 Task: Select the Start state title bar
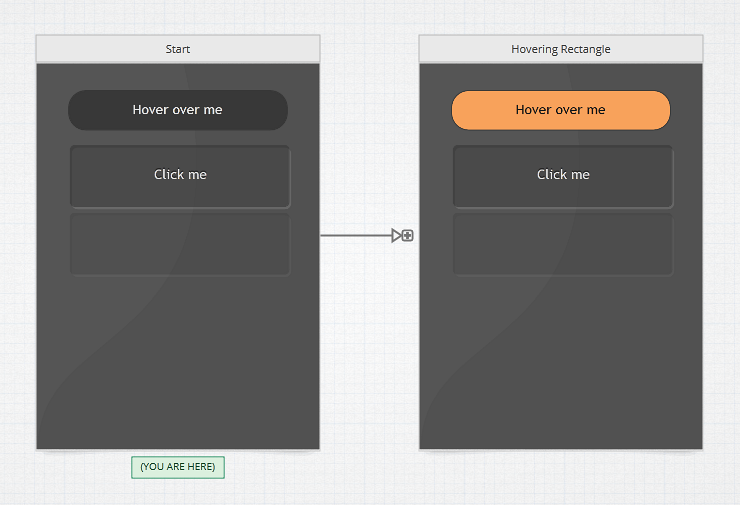tap(178, 49)
